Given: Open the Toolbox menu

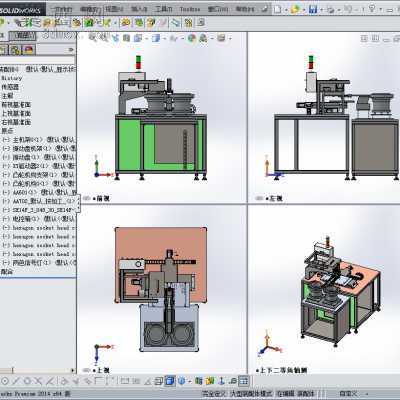Looking at the screenshot, I should point(190,9).
